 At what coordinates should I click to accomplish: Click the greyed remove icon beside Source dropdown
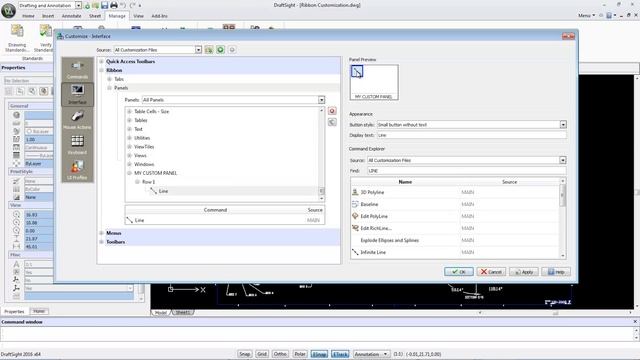click(x=232, y=50)
